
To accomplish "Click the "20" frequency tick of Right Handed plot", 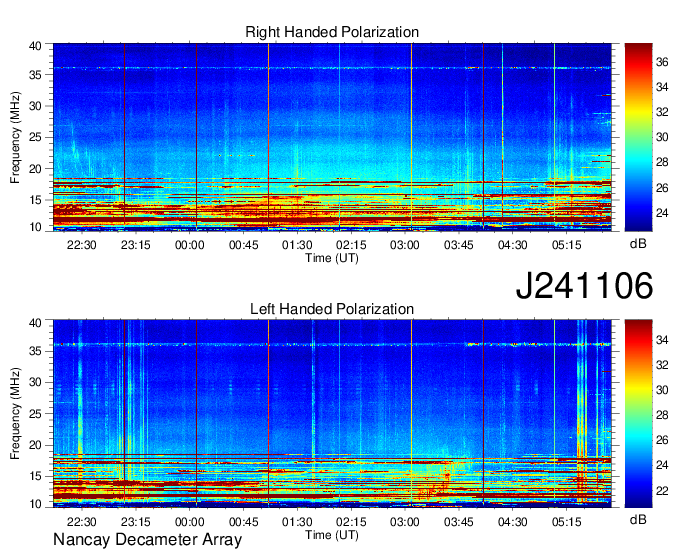I will pos(35,169).
